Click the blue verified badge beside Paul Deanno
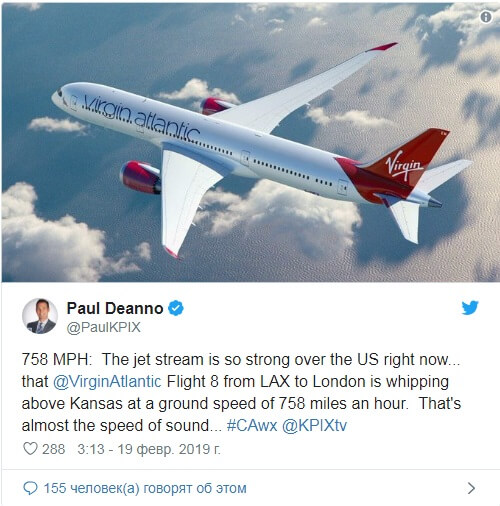The width and height of the screenshot is (500, 506). pos(176,308)
